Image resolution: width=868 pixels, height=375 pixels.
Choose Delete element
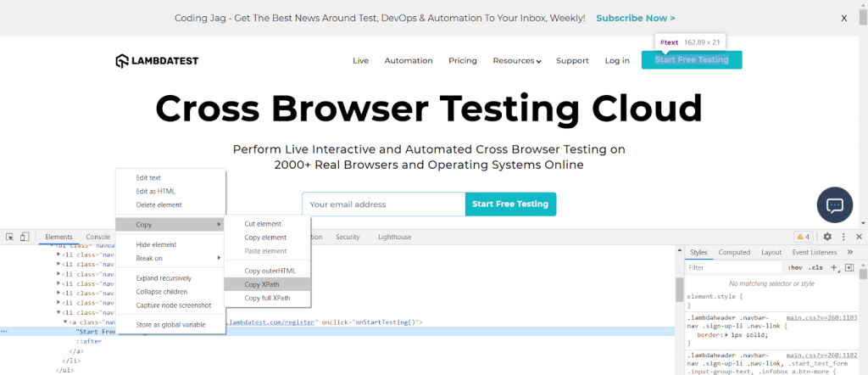click(170, 205)
